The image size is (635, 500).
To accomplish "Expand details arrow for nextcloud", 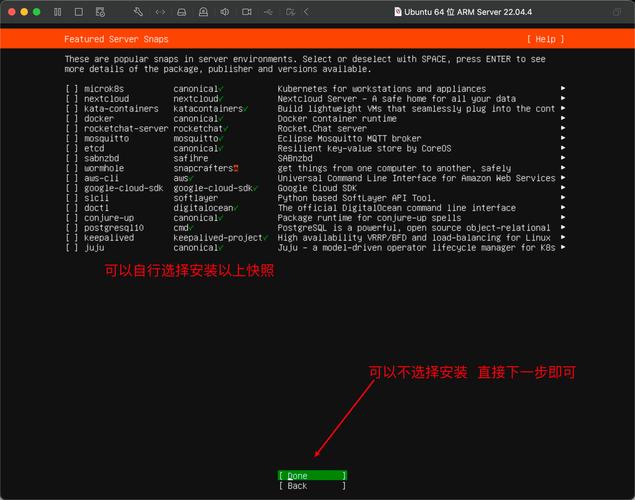I will pos(563,98).
